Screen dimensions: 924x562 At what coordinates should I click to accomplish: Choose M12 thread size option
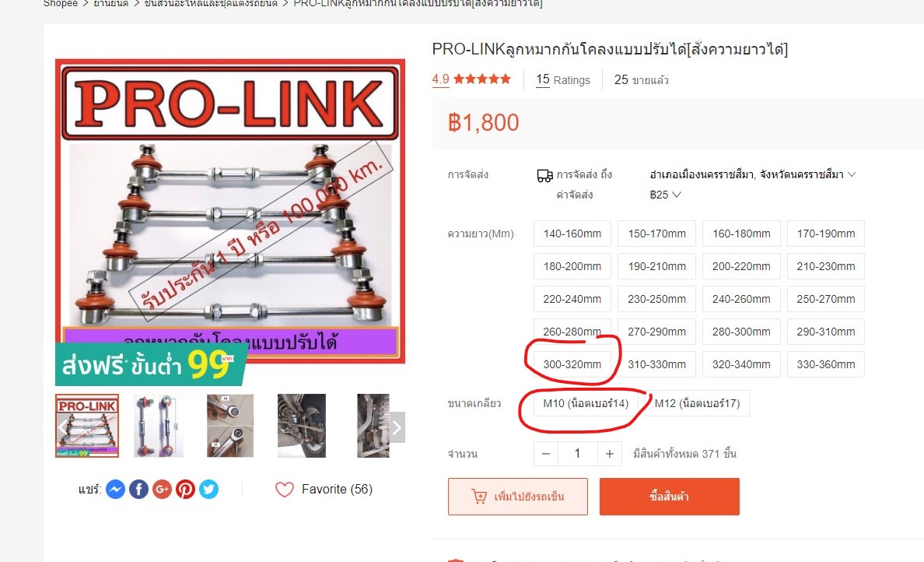click(x=697, y=403)
